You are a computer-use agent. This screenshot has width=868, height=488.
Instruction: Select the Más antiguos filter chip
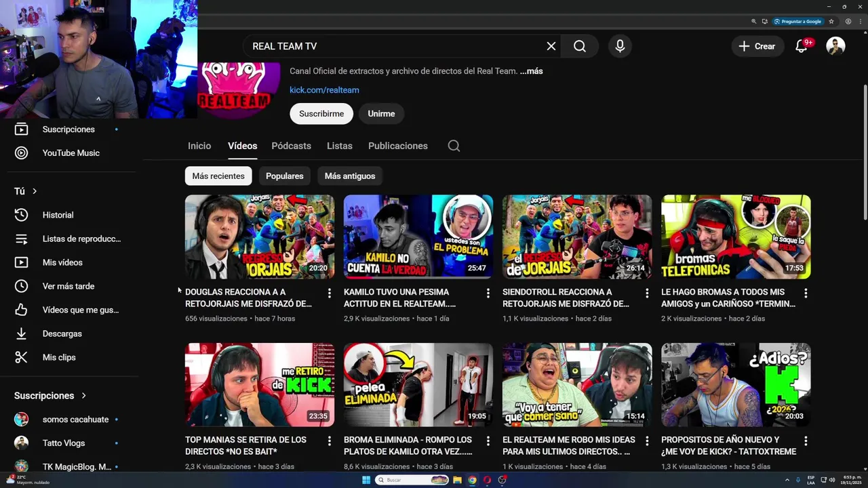[x=350, y=176]
